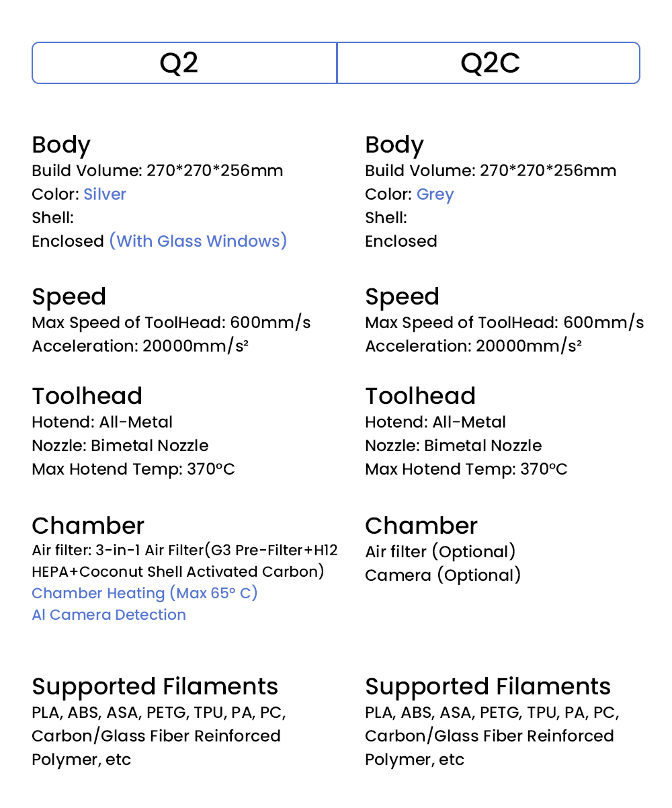
Task: Click the Q2C Toolhead heading
Action: (420, 396)
